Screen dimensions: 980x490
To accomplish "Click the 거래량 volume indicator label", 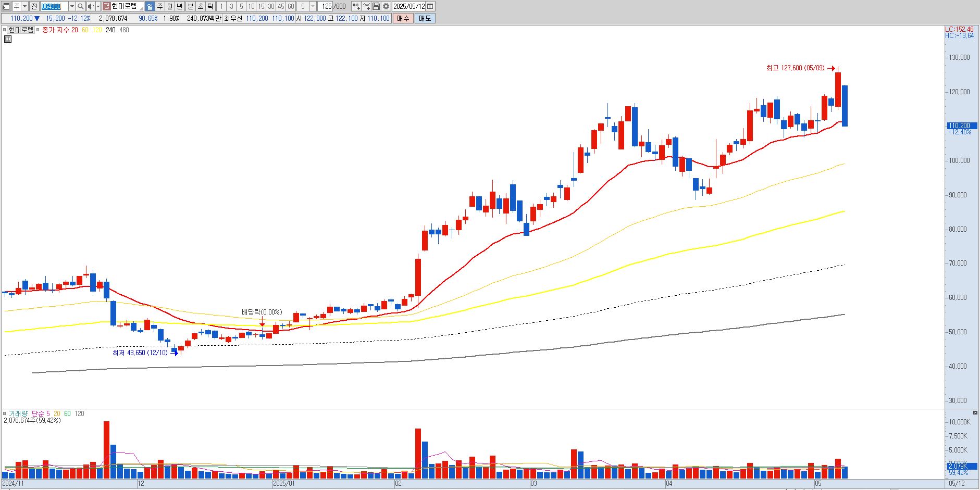I will tap(18, 413).
